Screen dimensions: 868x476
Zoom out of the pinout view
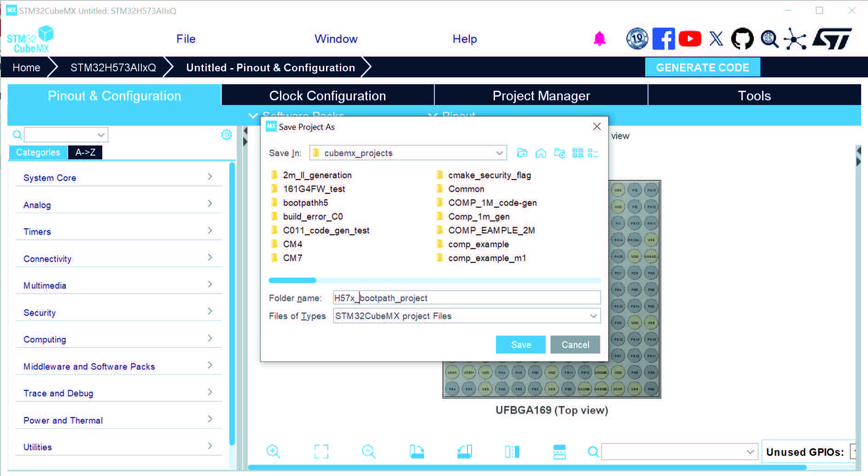pyautogui.click(x=368, y=452)
